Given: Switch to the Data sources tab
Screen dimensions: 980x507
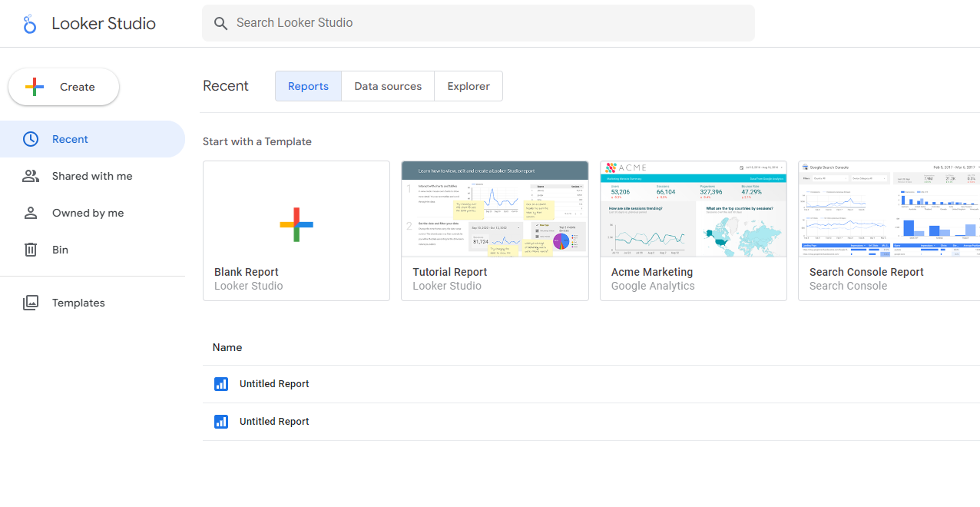Looking at the screenshot, I should [387, 86].
